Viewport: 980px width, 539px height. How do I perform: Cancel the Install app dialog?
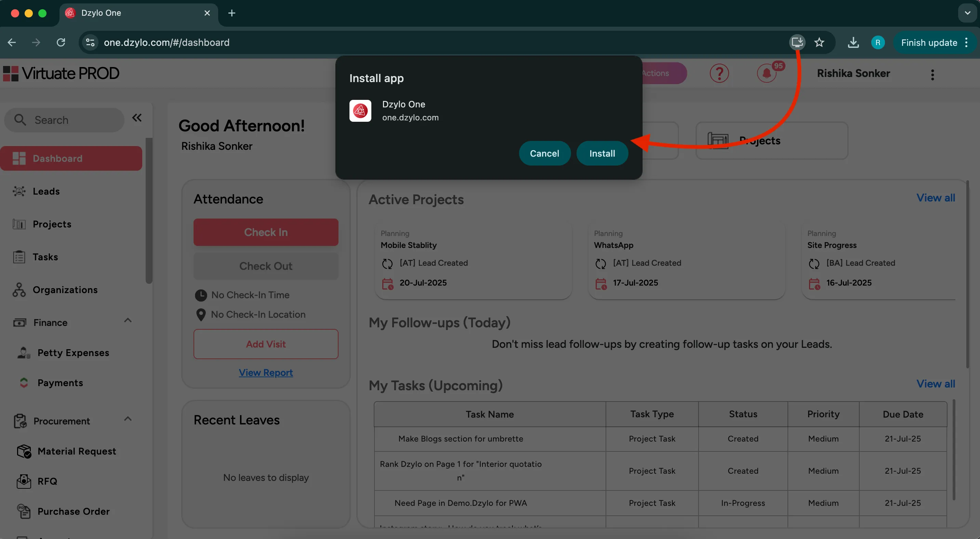coord(544,153)
